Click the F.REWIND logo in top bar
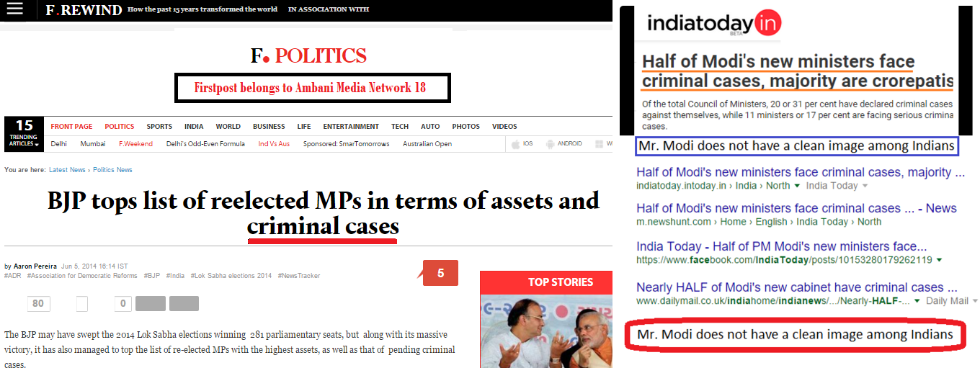980x368 pixels. pyautogui.click(x=84, y=10)
